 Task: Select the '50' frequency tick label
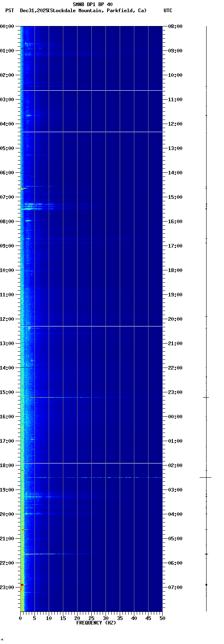point(162,618)
